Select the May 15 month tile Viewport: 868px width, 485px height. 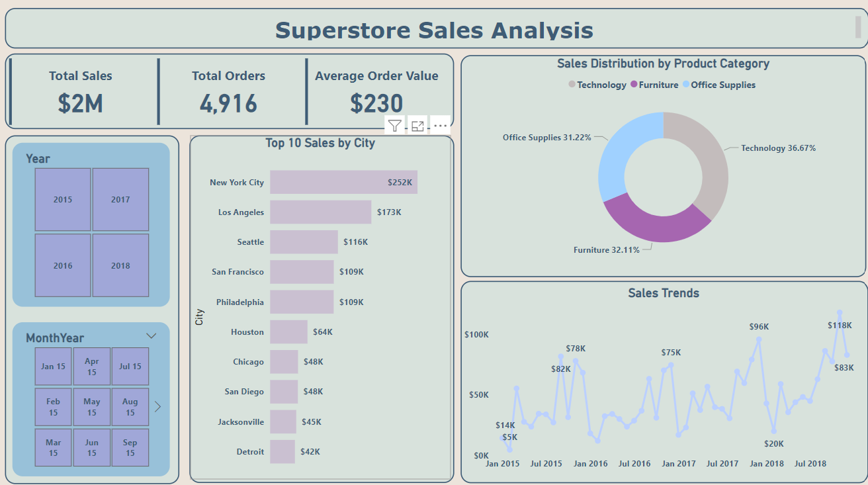coord(91,407)
